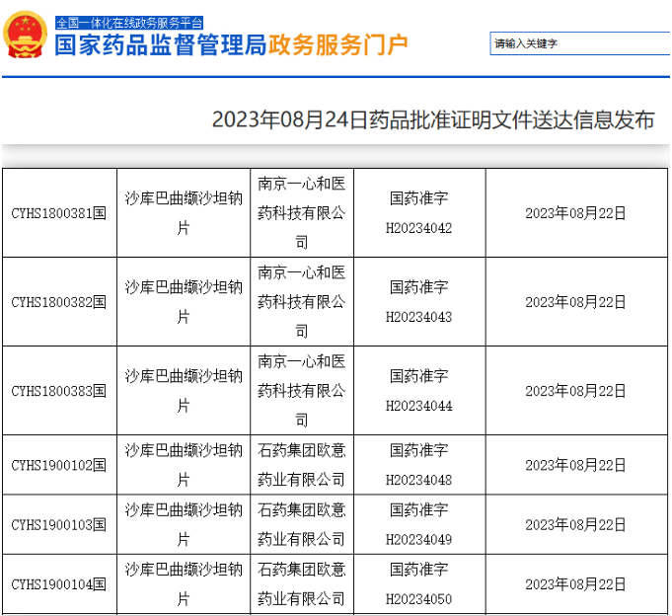
Task: Click approval number 国药准字 H20234042
Action: (x=418, y=213)
